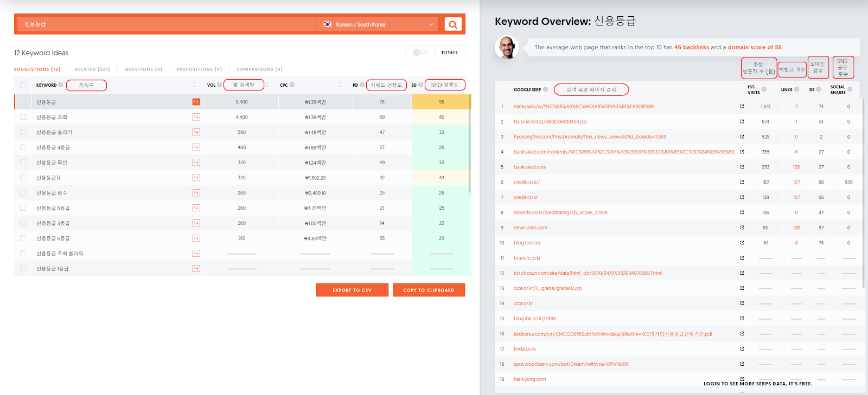The image size is (868, 395).
Task: Open overview arrow for 신용등급 조회 row
Action: coord(196,117)
